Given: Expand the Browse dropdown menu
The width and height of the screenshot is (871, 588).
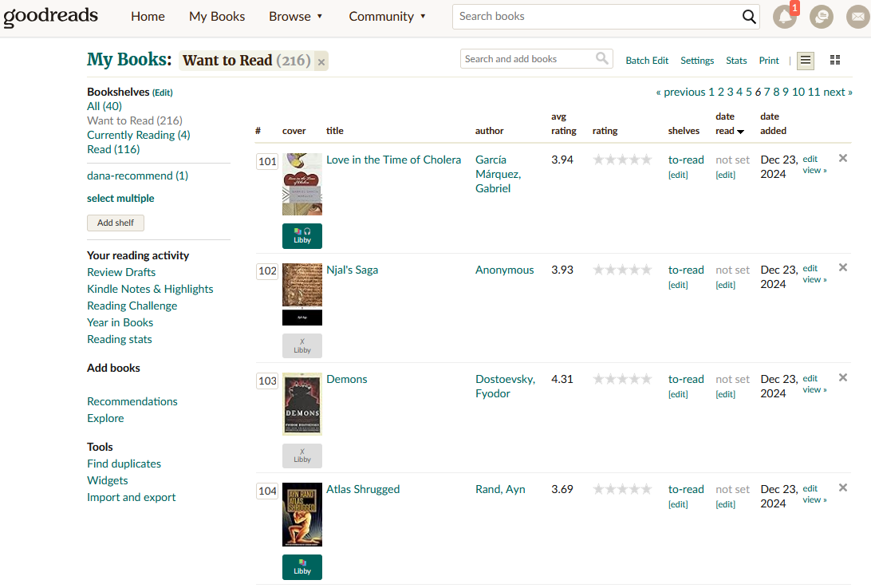Looking at the screenshot, I should coord(295,17).
